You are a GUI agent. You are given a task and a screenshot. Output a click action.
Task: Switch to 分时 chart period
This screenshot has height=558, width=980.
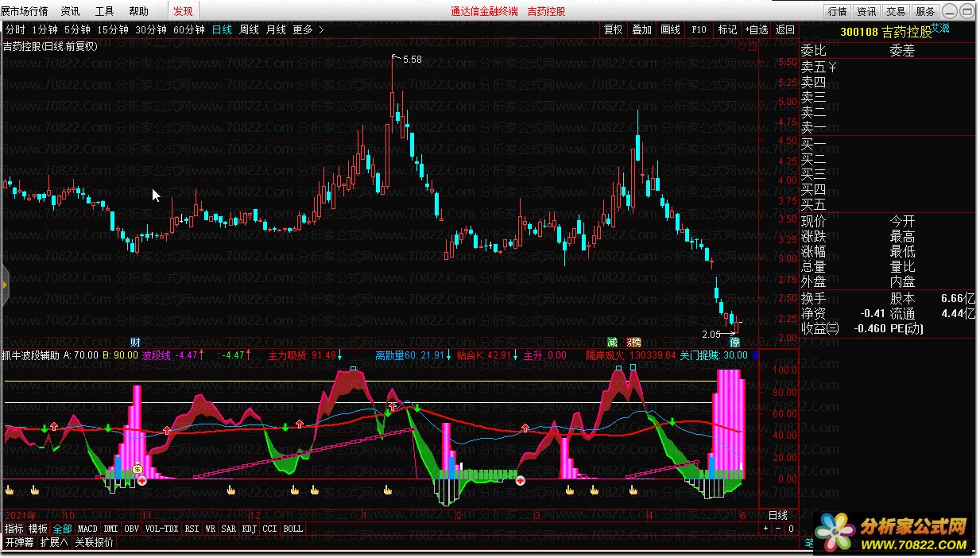[x=15, y=29]
